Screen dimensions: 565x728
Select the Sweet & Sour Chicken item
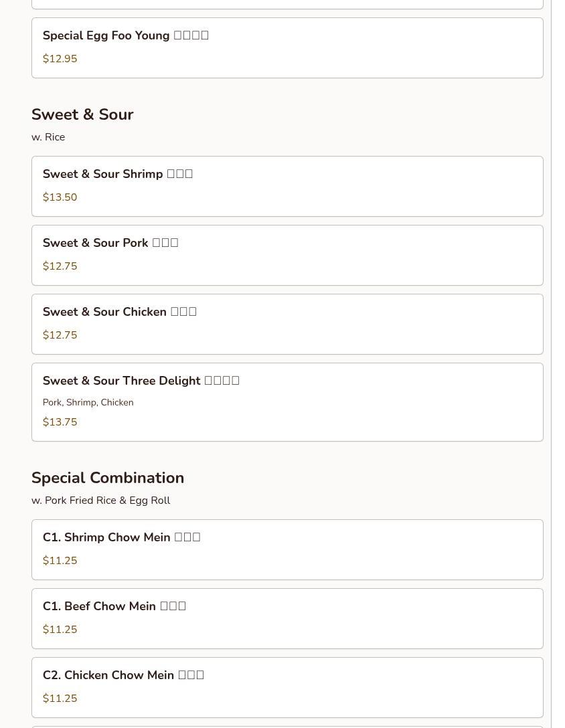coord(119,312)
